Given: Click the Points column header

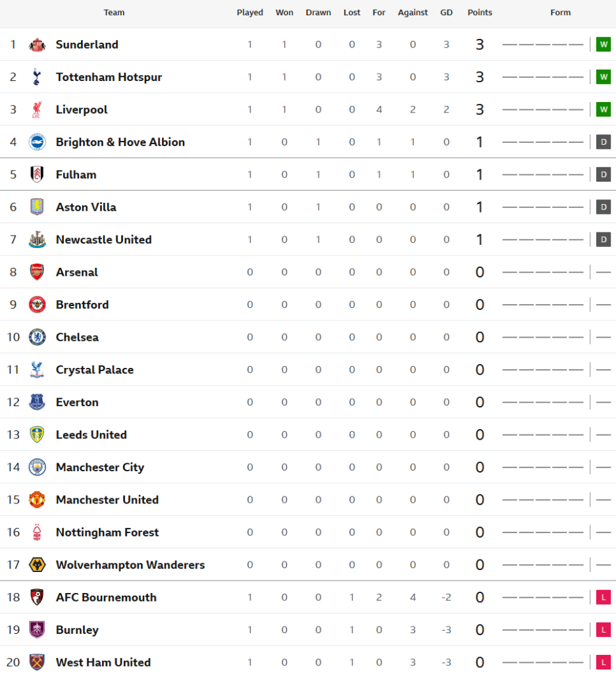Looking at the screenshot, I should [480, 13].
